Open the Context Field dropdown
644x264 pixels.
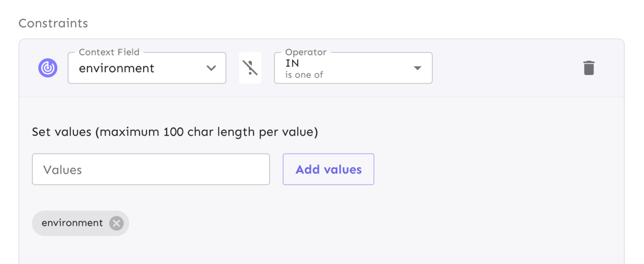pyautogui.click(x=147, y=68)
